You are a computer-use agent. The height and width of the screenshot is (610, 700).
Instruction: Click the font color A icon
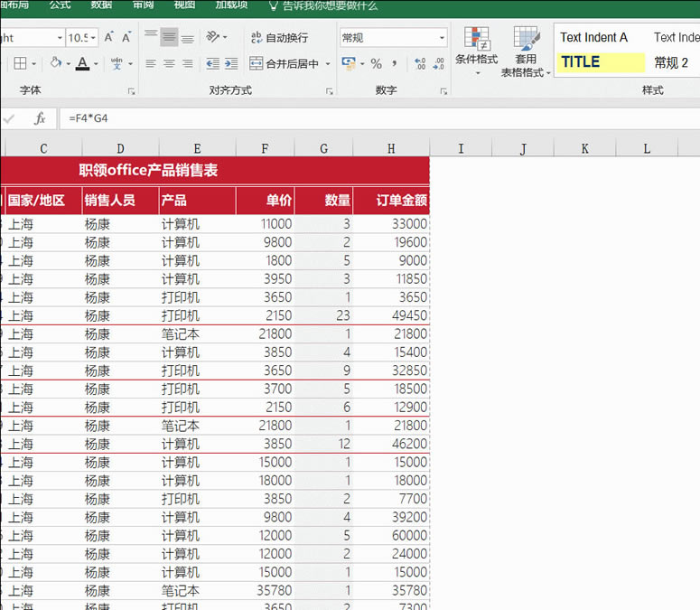point(82,64)
